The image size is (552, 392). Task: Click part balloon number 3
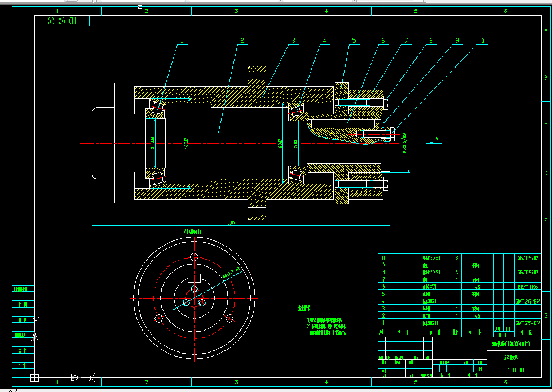pos(293,41)
